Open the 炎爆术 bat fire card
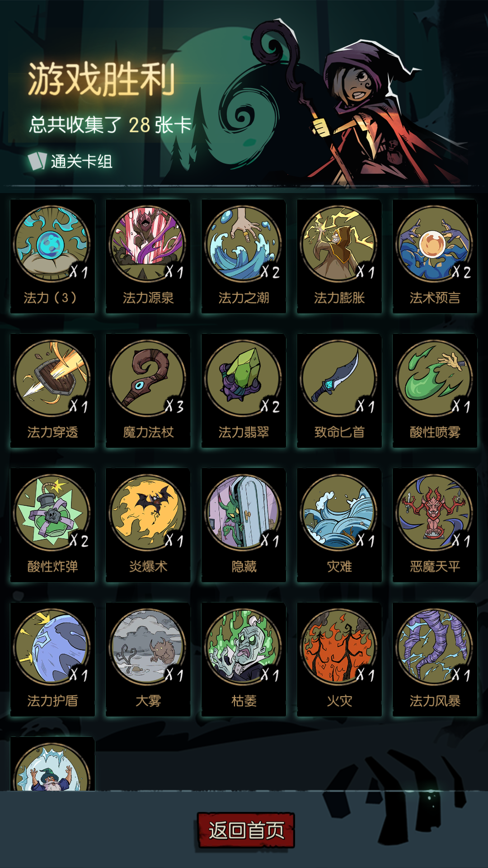488x868 pixels. tap(148, 525)
